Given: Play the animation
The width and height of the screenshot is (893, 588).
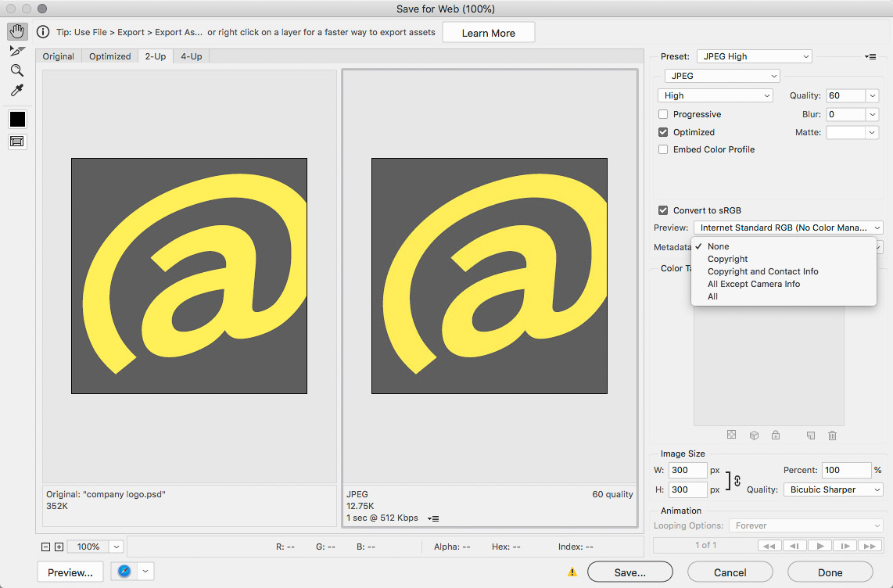Looking at the screenshot, I should [819, 546].
